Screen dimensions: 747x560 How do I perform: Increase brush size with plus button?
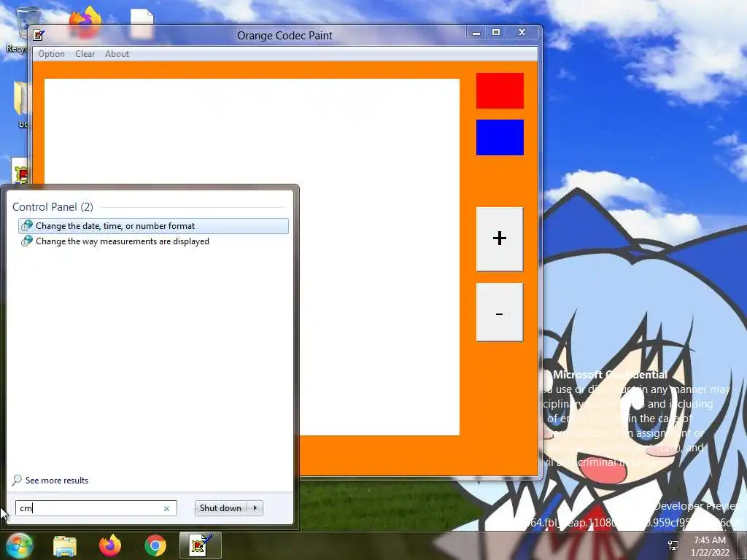click(499, 238)
